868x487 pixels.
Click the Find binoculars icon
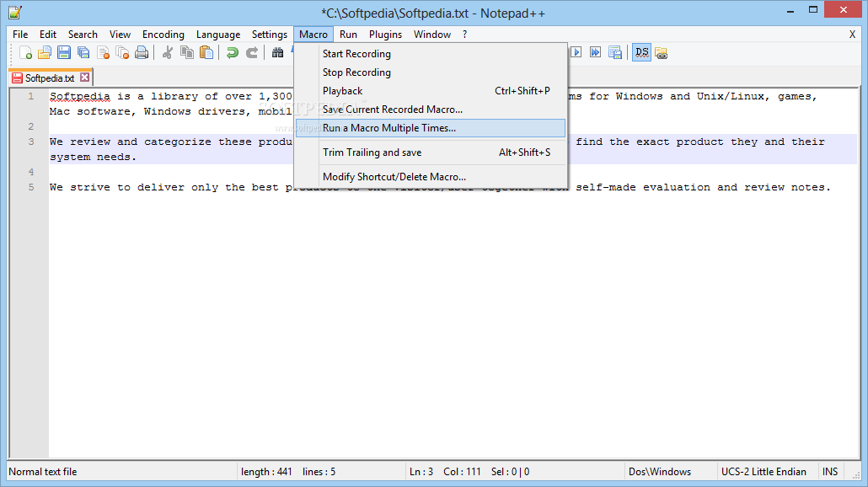(278, 53)
